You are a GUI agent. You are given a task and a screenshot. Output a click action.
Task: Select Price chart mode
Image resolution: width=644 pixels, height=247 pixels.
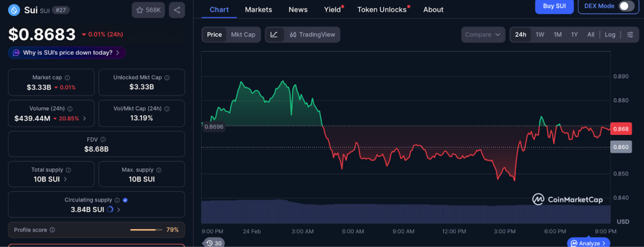pyautogui.click(x=214, y=34)
